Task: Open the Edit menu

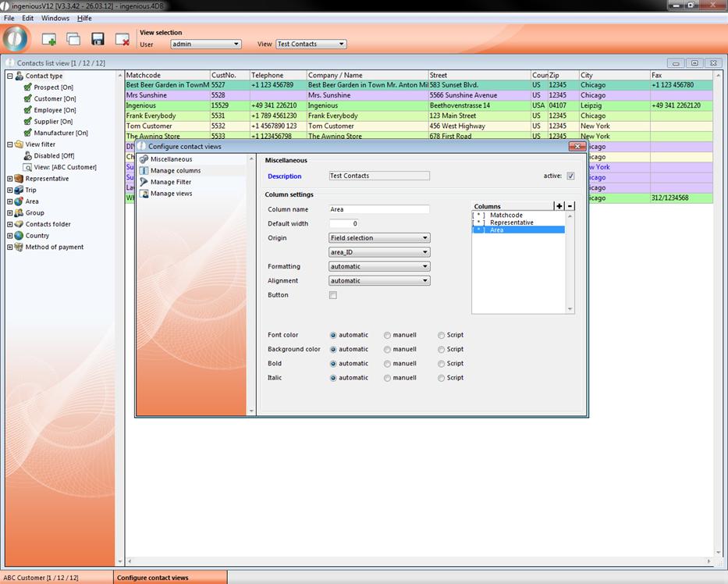Action: click(x=27, y=18)
